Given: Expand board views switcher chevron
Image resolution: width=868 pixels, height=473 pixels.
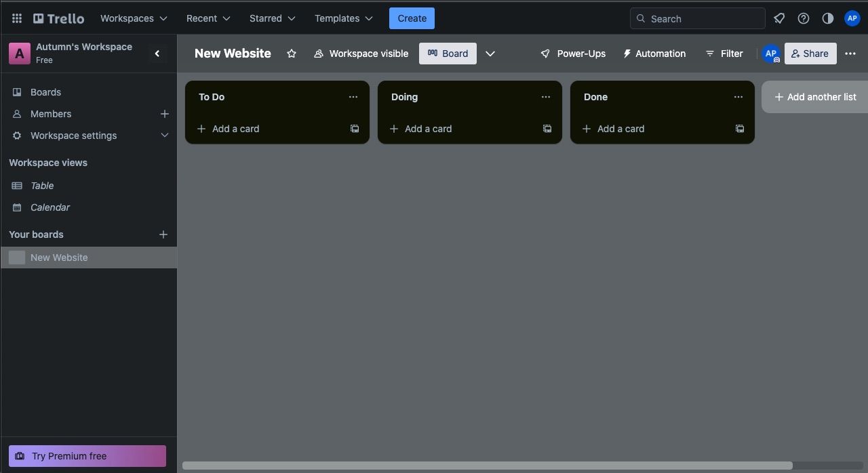Looking at the screenshot, I should click(x=490, y=54).
